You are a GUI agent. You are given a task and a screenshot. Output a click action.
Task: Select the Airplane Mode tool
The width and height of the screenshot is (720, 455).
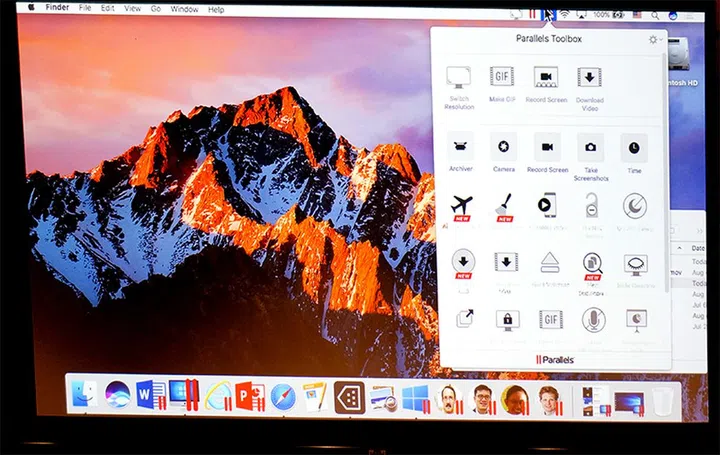coord(461,210)
